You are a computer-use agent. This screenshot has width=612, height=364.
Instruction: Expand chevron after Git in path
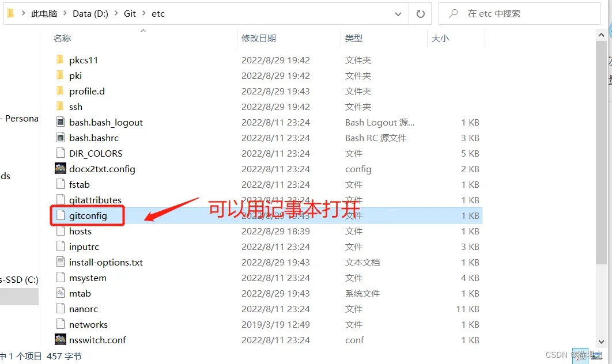click(x=143, y=13)
